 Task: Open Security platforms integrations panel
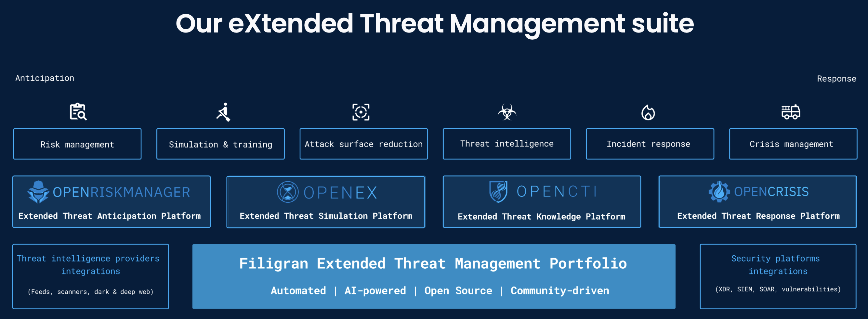(777, 276)
